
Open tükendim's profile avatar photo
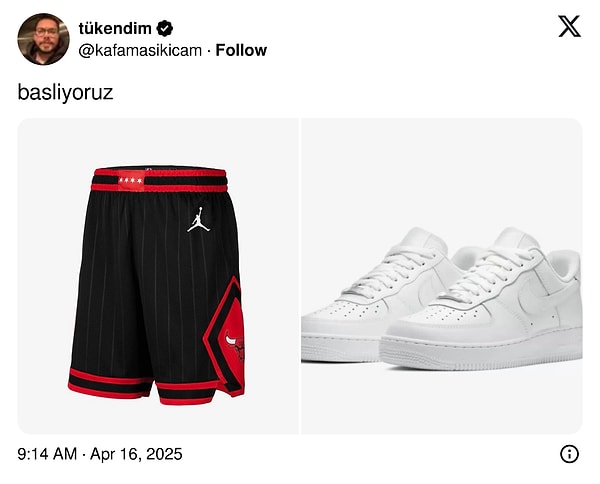(x=43, y=39)
